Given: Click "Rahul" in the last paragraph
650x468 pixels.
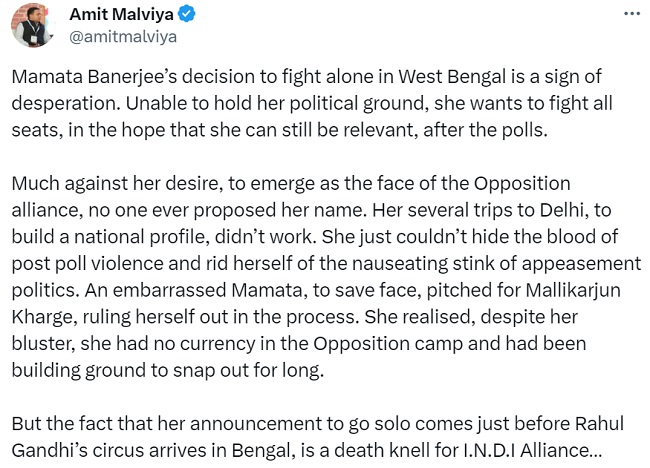Looking at the screenshot, I should pos(599,424).
